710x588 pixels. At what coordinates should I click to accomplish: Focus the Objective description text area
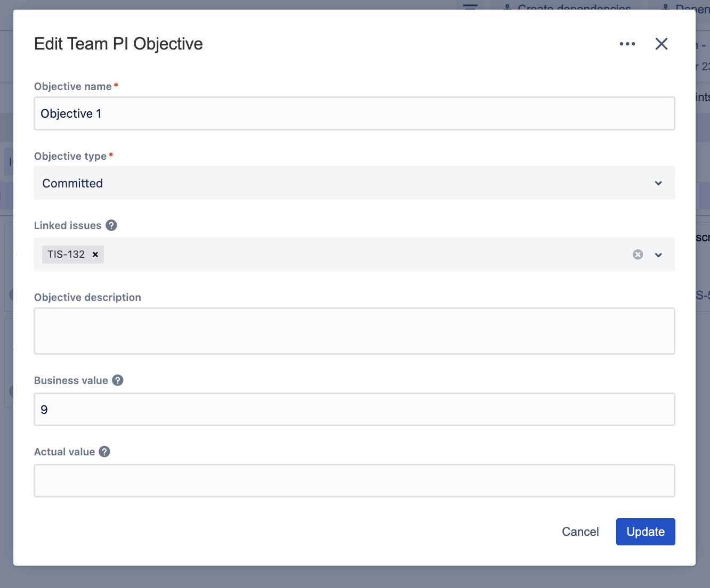point(354,331)
